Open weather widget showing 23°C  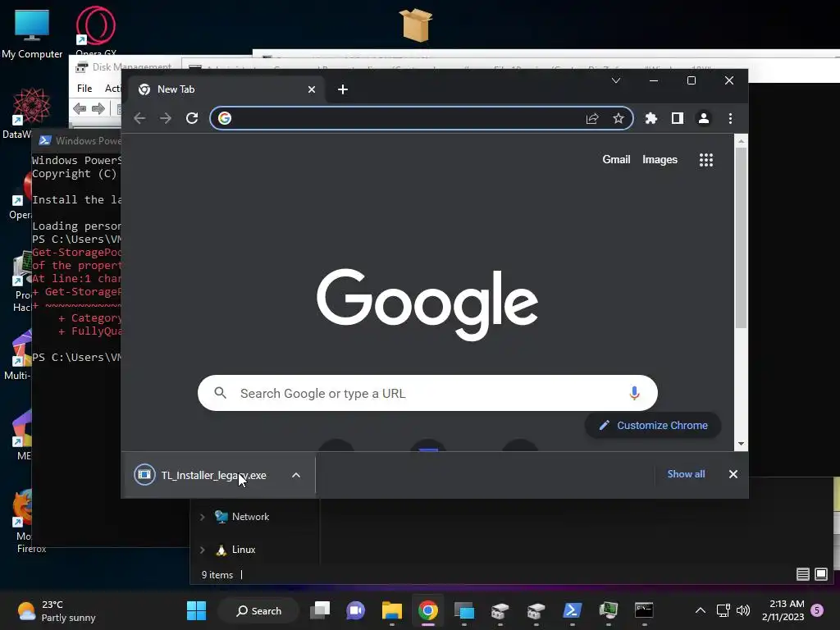[57, 610]
